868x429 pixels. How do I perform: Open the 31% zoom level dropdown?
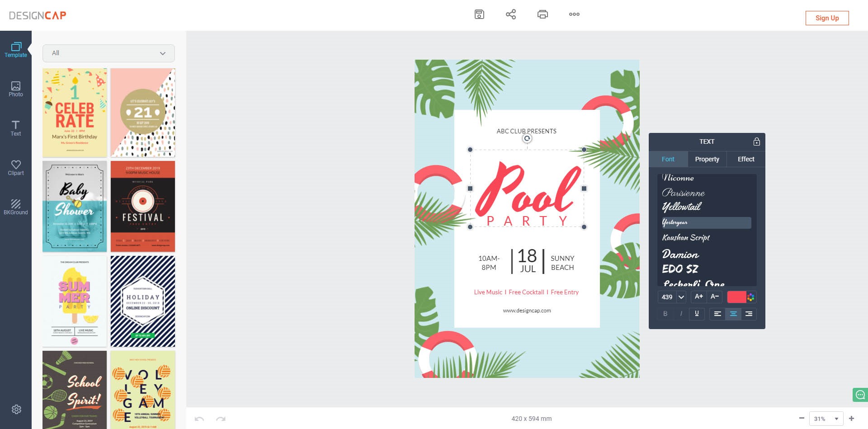pyautogui.click(x=826, y=419)
